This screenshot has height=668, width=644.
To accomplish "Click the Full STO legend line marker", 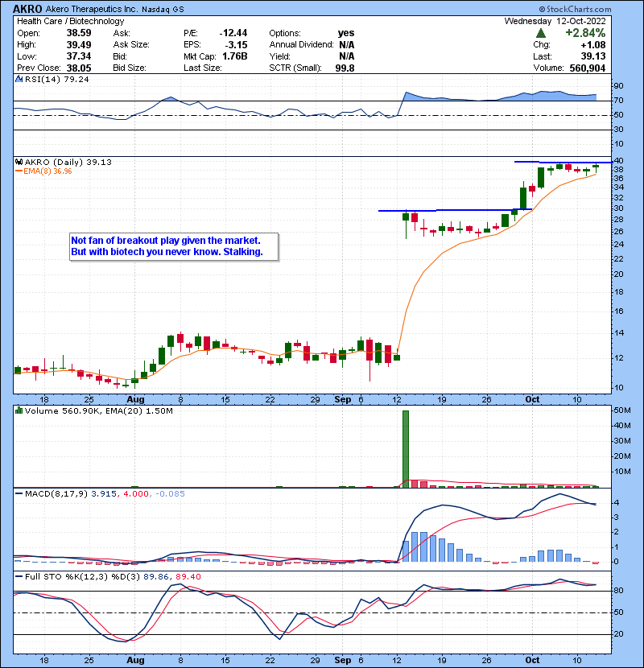I will point(19,577).
